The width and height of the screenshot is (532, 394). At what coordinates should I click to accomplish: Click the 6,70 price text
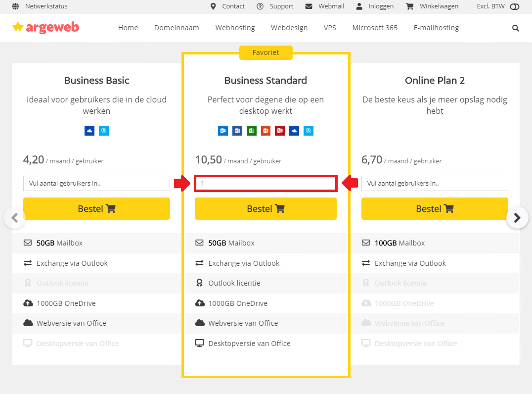point(372,160)
